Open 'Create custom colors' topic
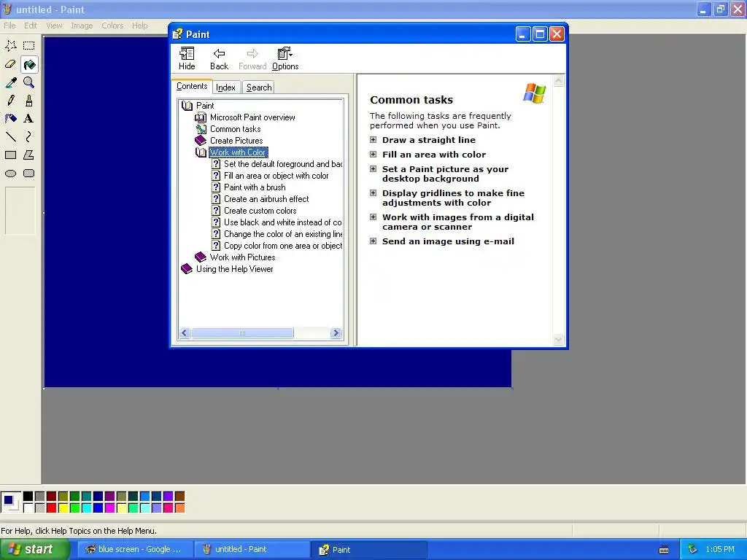The image size is (747, 560). point(260,211)
